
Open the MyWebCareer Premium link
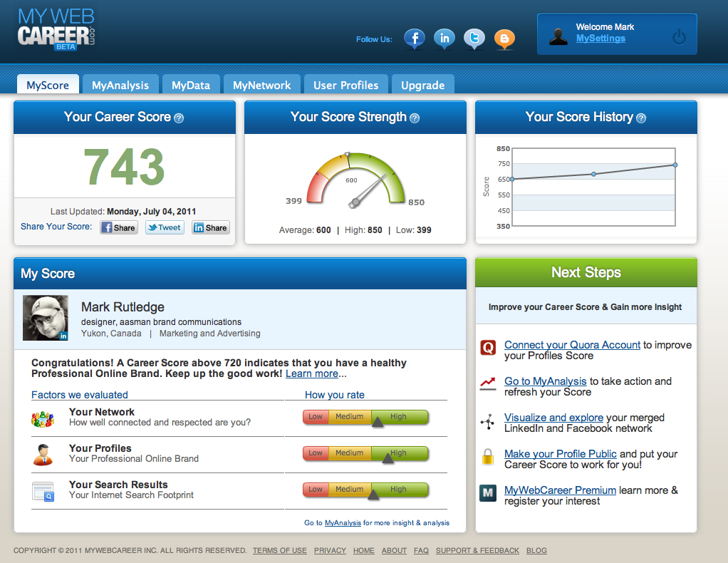tap(560, 490)
